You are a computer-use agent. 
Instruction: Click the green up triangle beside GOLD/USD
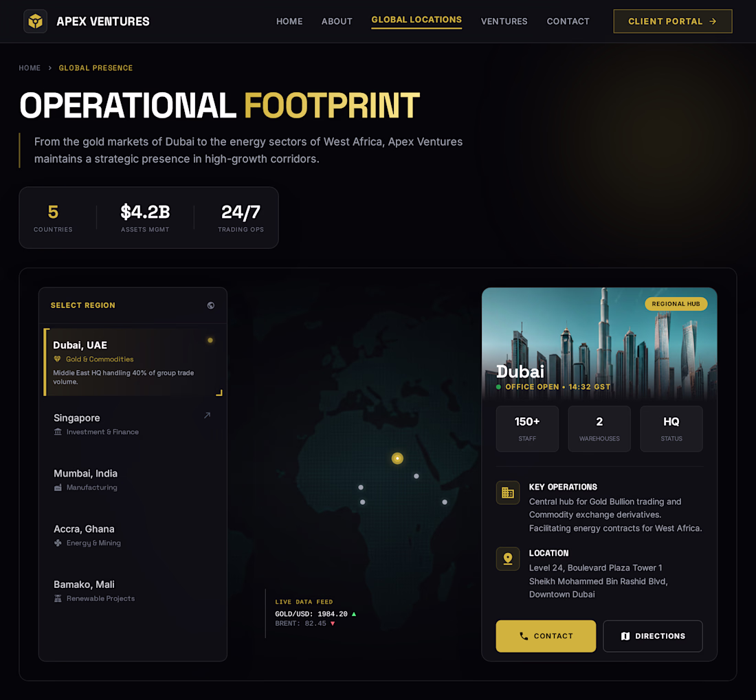[x=354, y=614]
